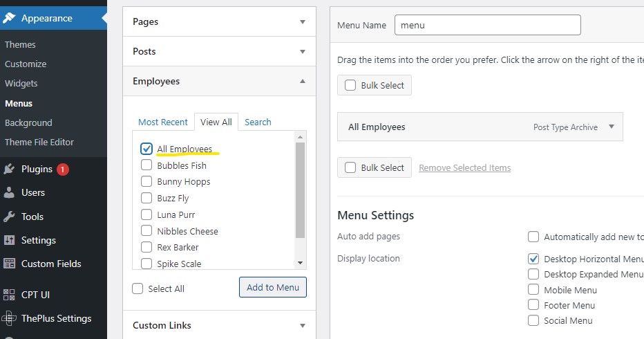The height and width of the screenshot is (339, 644).
Task: Click the Remove Selected Items link
Action: click(x=464, y=168)
